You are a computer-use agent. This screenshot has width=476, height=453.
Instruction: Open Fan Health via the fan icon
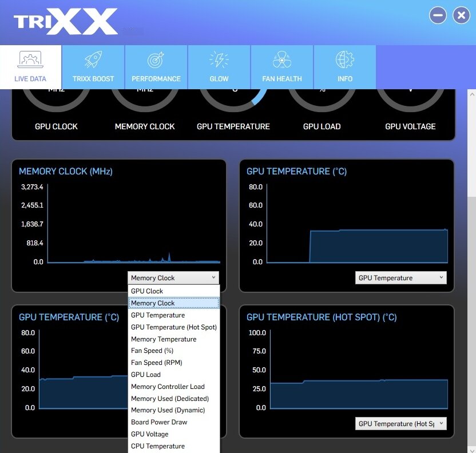coord(282,59)
